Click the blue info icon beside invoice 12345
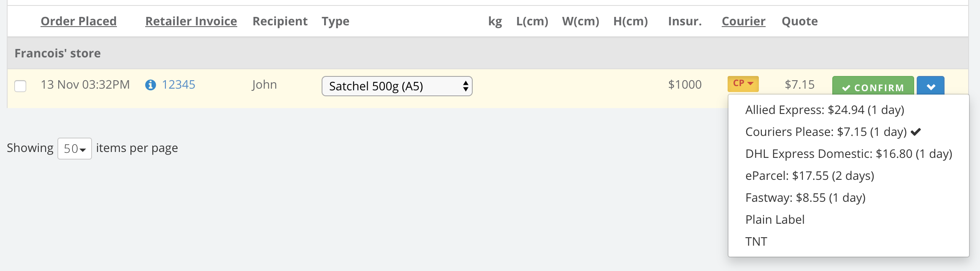Viewport: 980px width, 271px height. point(150,85)
